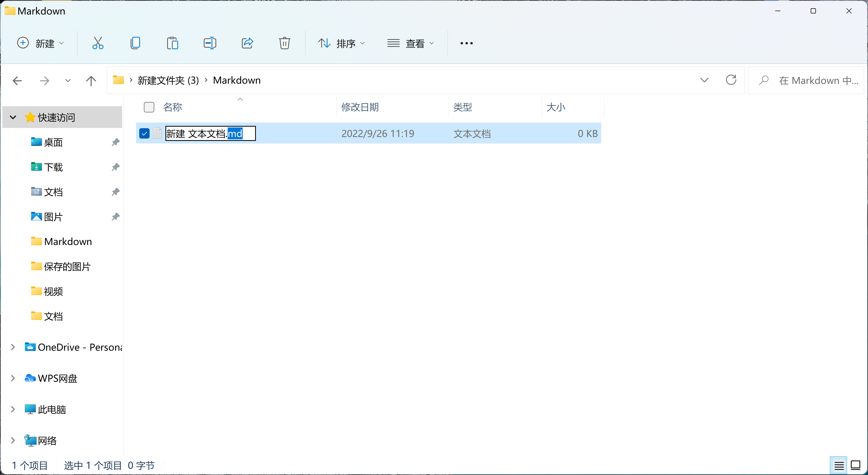Delete the selected file
This screenshot has width=868, height=475.
click(x=284, y=43)
